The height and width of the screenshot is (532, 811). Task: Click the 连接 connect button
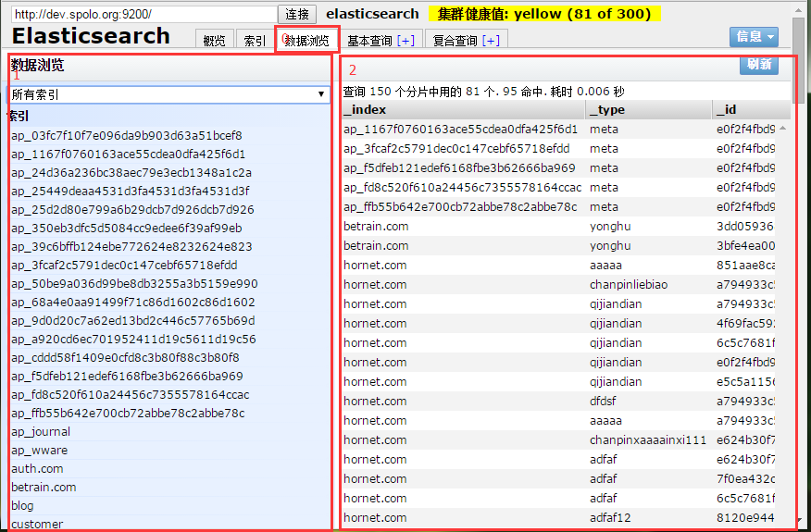[297, 14]
